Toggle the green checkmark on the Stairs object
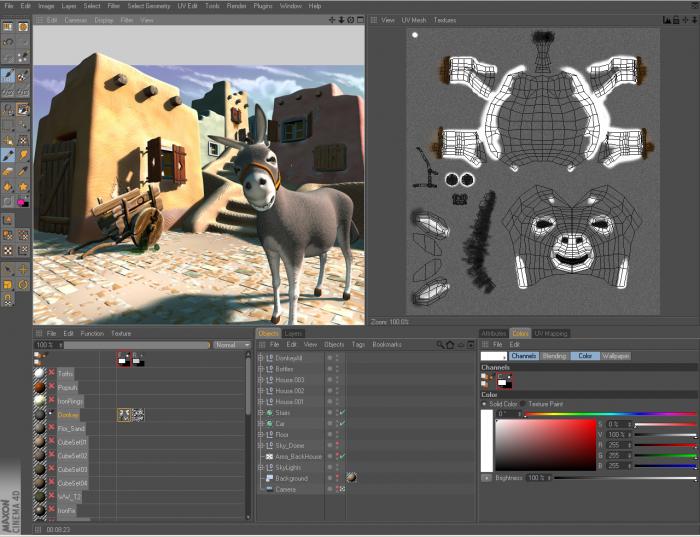This screenshot has height=537, width=700. coord(342,412)
